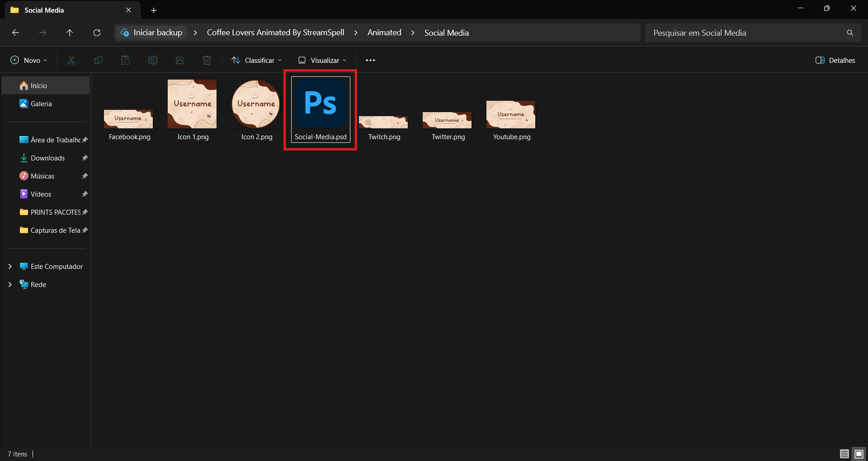Screen dimensions: 868x461
Task: Click the Share icon in toolbar
Action: coord(180,60)
